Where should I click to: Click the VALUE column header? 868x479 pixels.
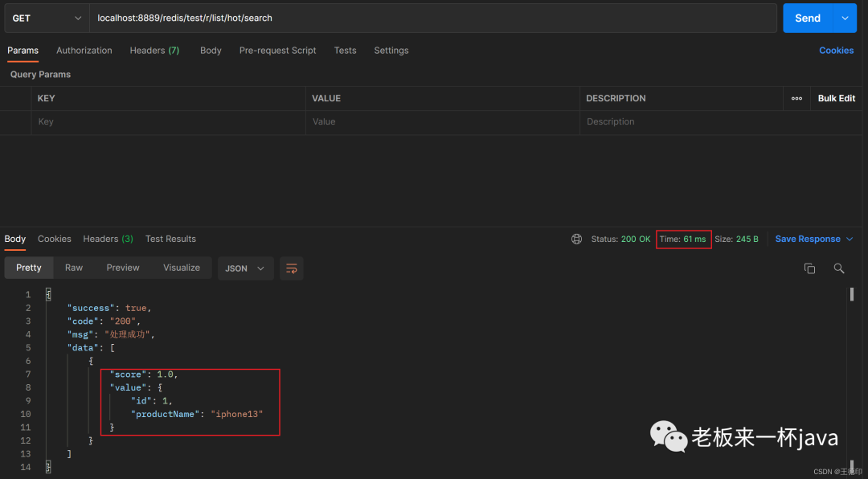[326, 99]
